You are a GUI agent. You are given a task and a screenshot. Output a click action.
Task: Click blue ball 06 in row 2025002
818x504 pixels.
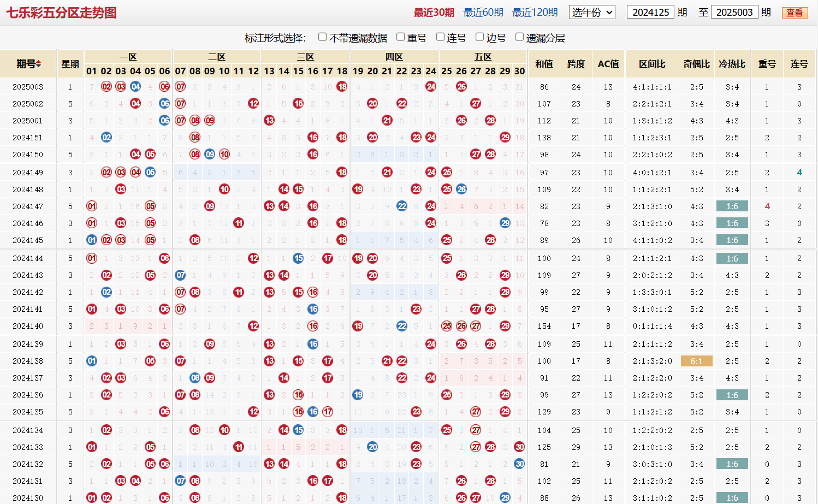(164, 103)
